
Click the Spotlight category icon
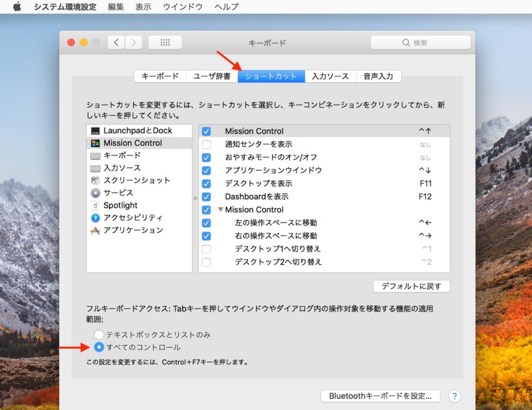(96, 206)
